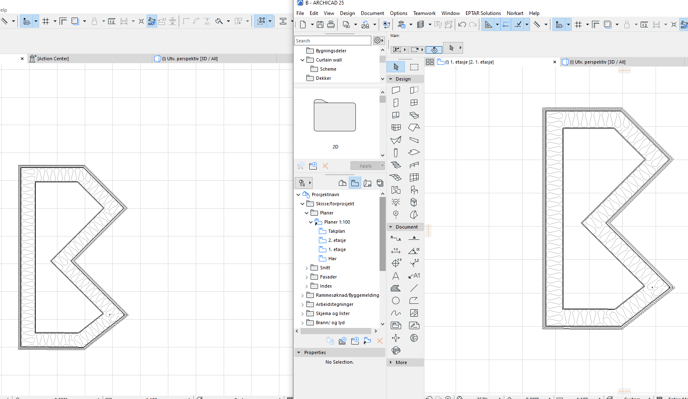
Task: Click the Apply button
Action: (365, 165)
